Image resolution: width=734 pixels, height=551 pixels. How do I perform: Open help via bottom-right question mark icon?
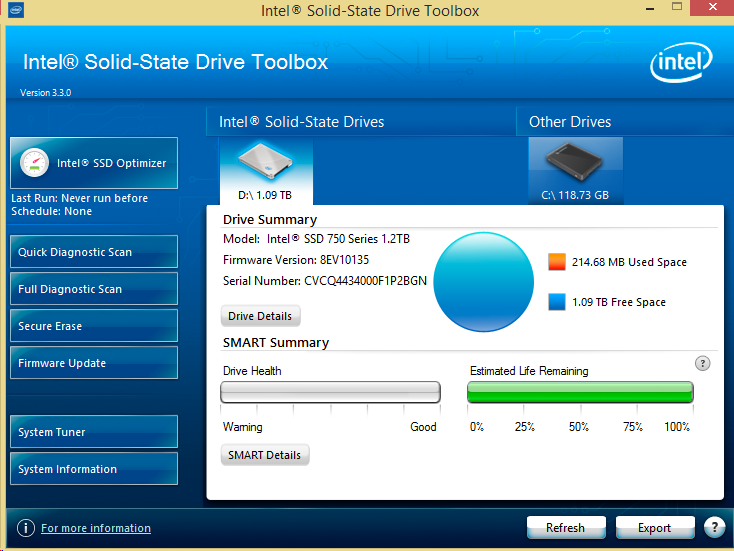[x=714, y=527]
